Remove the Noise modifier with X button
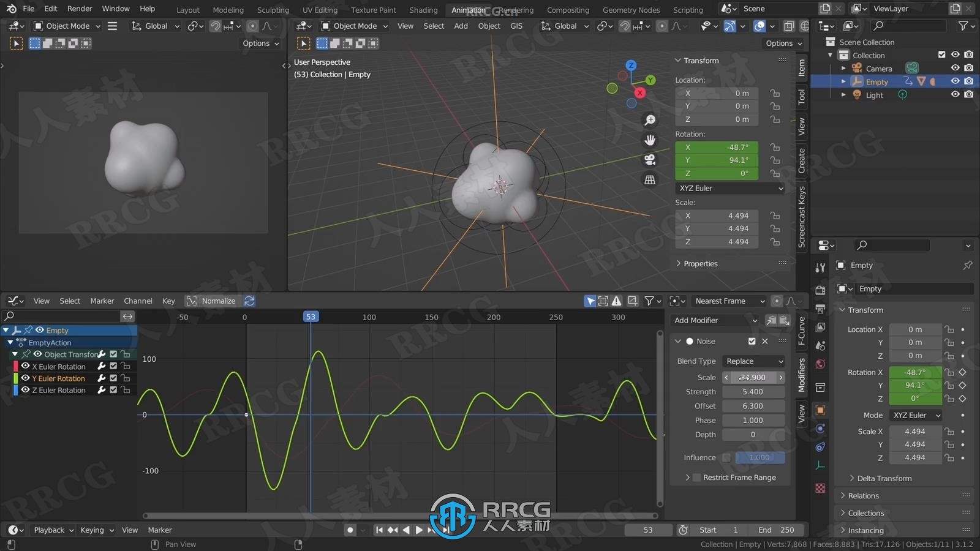Screen dimensions: 980x551 click(765, 341)
